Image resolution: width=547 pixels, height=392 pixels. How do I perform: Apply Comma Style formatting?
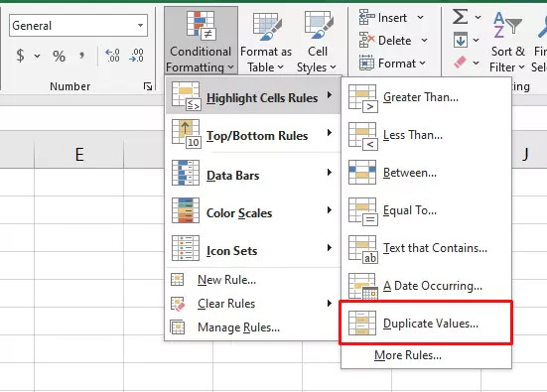coord(81,56)
